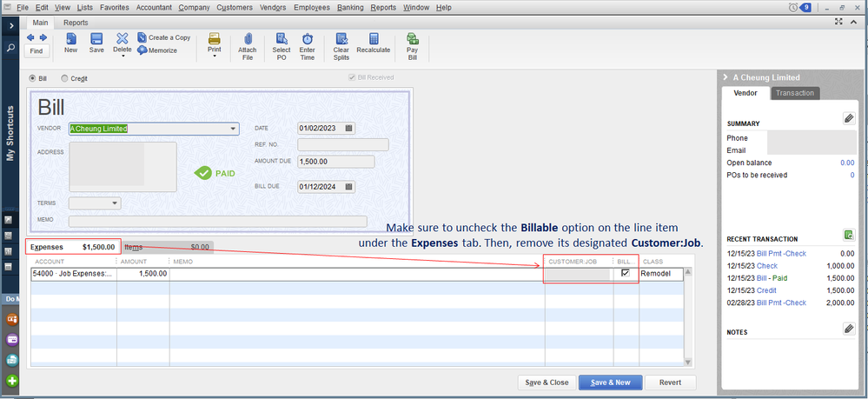This screenshot has width=868, height=399.
Task: Select the Credit radio button
Action: (64, 79)
